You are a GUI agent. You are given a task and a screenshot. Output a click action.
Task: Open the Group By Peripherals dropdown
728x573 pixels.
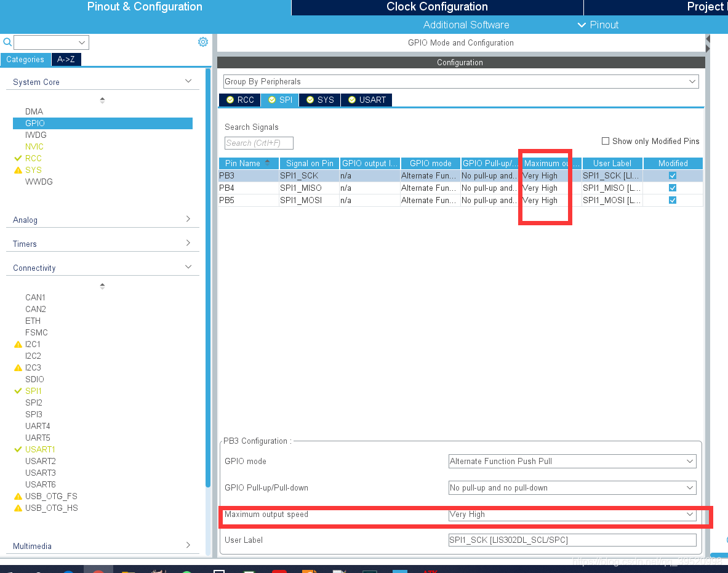click(460, 81)
